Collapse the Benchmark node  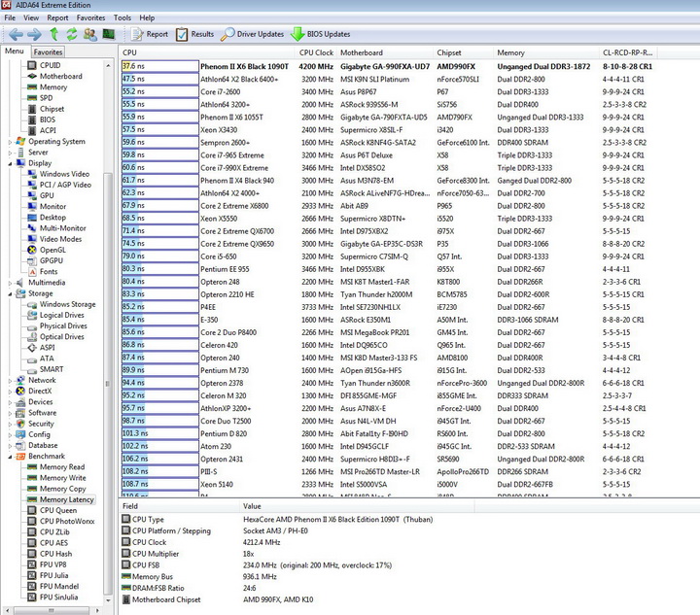[x=10, y=457]
